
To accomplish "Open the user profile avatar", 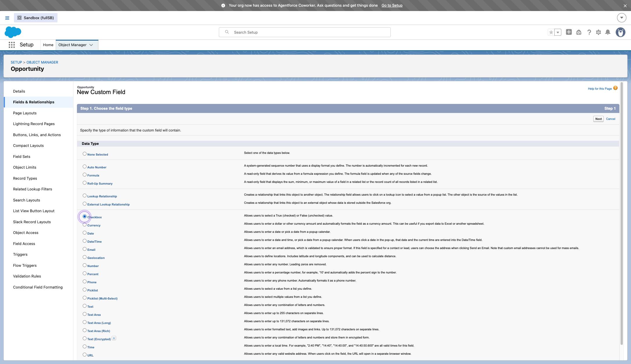I will 621,32.
